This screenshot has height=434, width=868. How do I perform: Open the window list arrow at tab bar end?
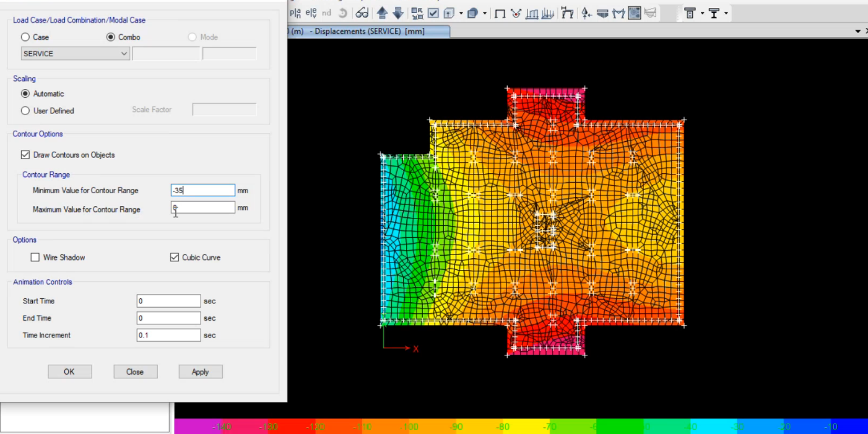tap(858, 32)
